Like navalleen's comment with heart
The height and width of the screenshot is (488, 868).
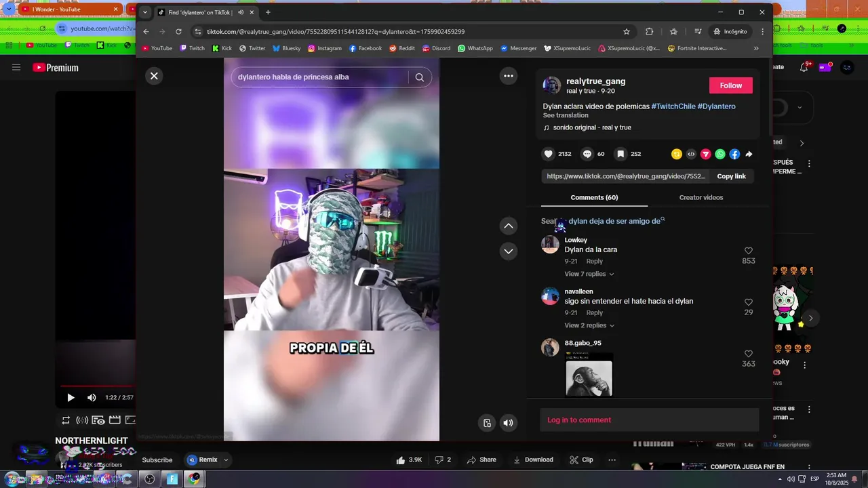coord(749,302)
